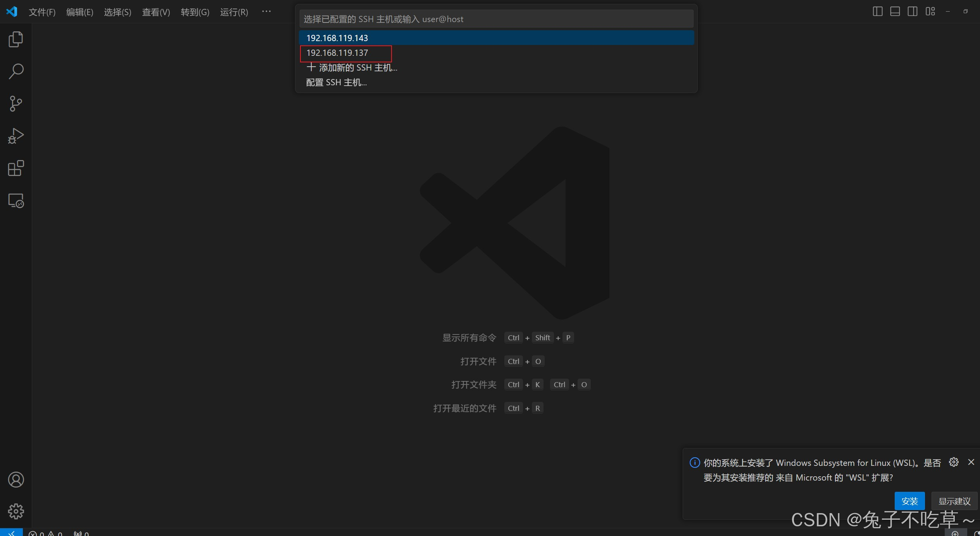Open the Source Control view icon

[x=16, y=103]
